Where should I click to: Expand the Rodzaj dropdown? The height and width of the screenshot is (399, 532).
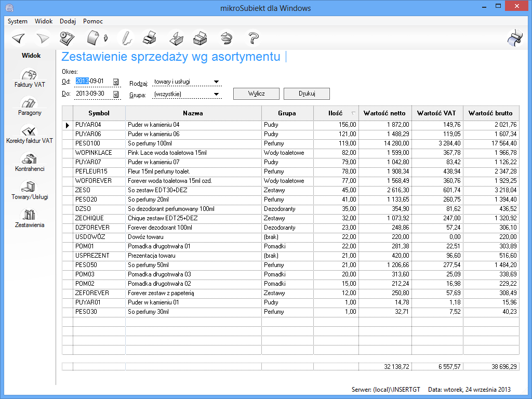point(216,82)
